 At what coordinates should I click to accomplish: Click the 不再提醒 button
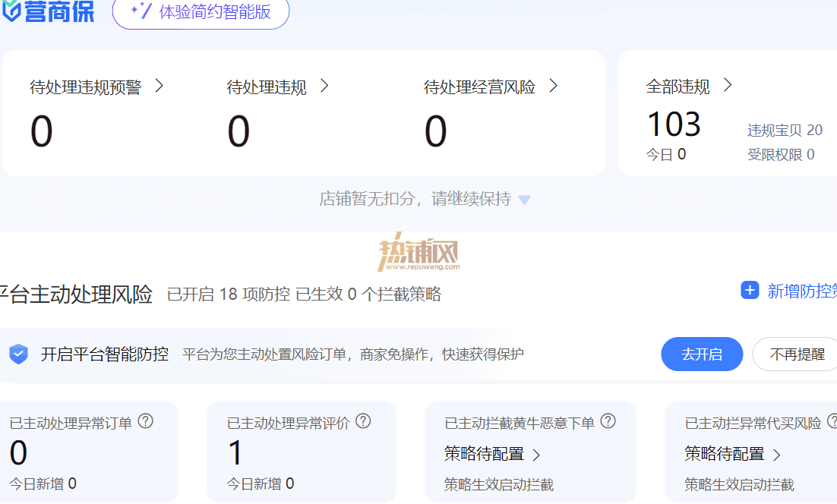pos(797,354)
